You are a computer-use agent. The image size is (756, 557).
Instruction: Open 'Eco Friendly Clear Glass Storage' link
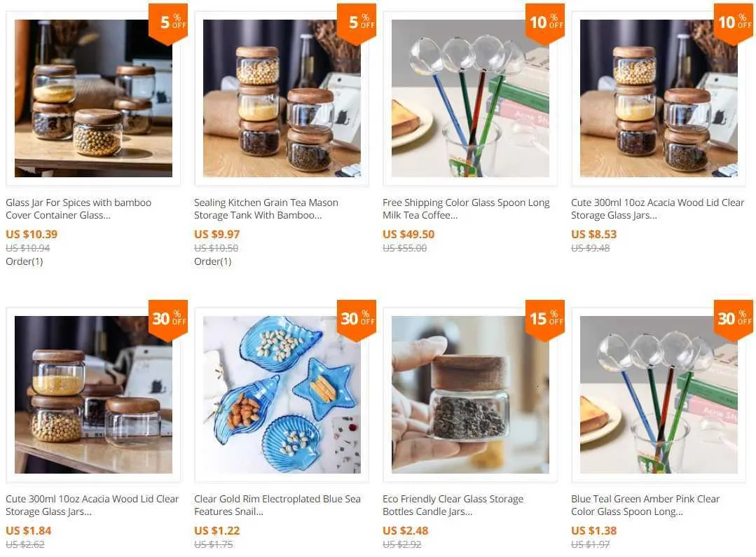point(453,505)
